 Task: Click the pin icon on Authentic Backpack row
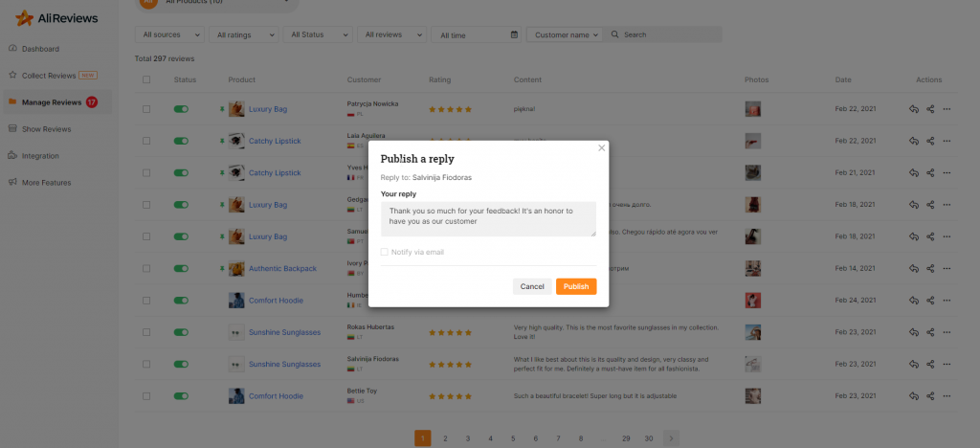[221, 269]
